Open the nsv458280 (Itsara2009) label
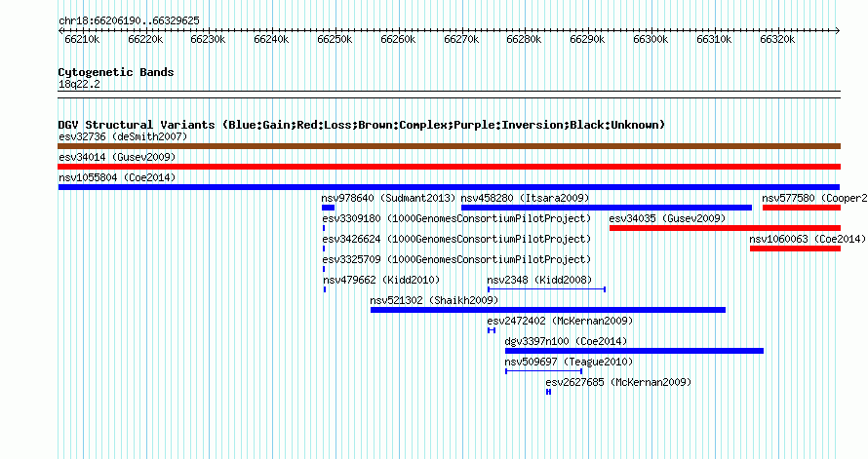This screenshot has width=868, height=459. point(526,198)
